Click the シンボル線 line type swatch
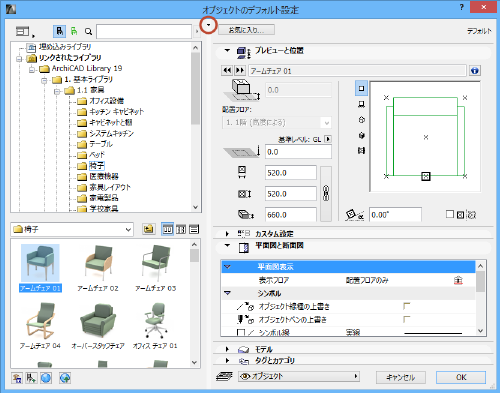 point(433,333)
